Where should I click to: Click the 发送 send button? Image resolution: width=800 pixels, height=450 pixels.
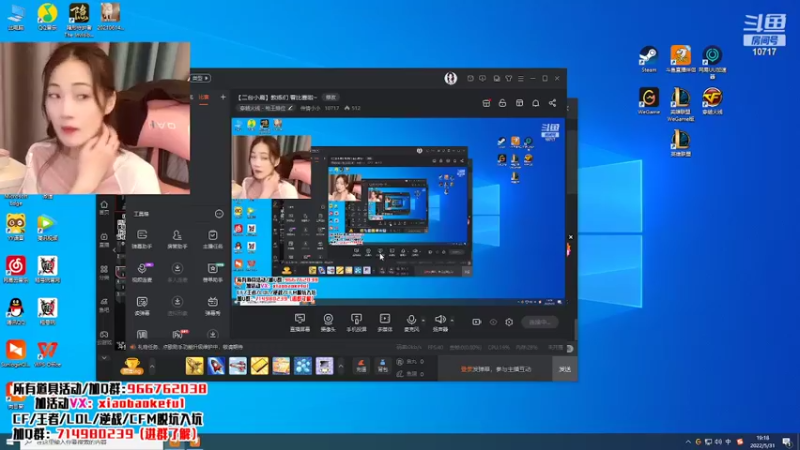click(564, 369)
